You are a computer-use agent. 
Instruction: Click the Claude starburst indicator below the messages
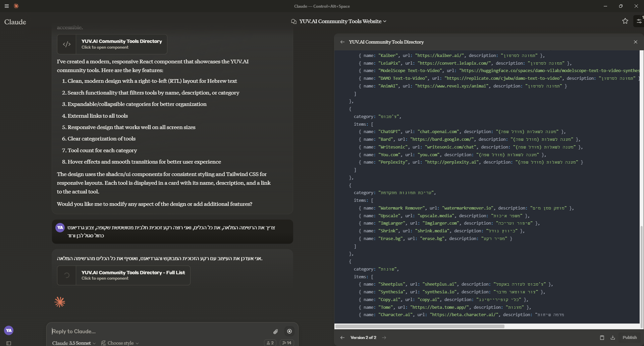[x=60, y=302]
